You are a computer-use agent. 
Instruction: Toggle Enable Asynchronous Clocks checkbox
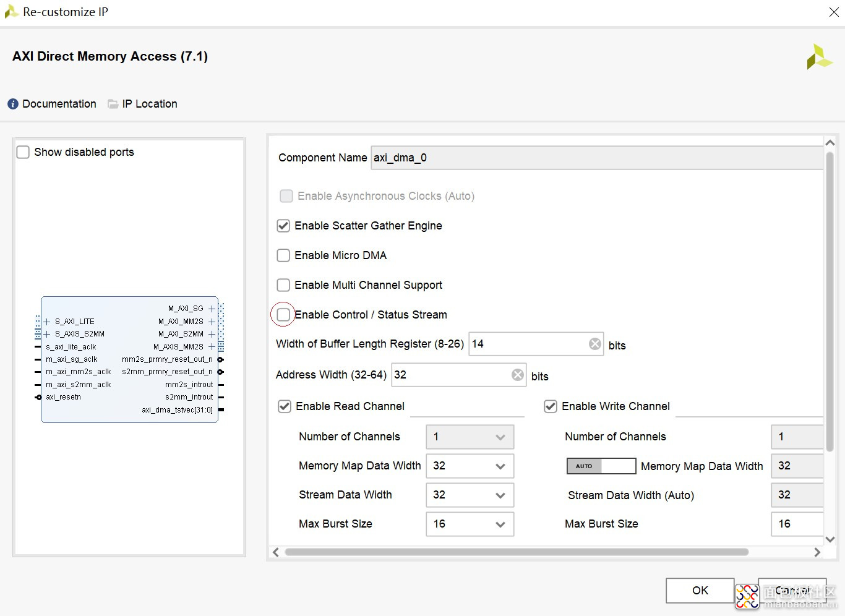tap(286, 196)
